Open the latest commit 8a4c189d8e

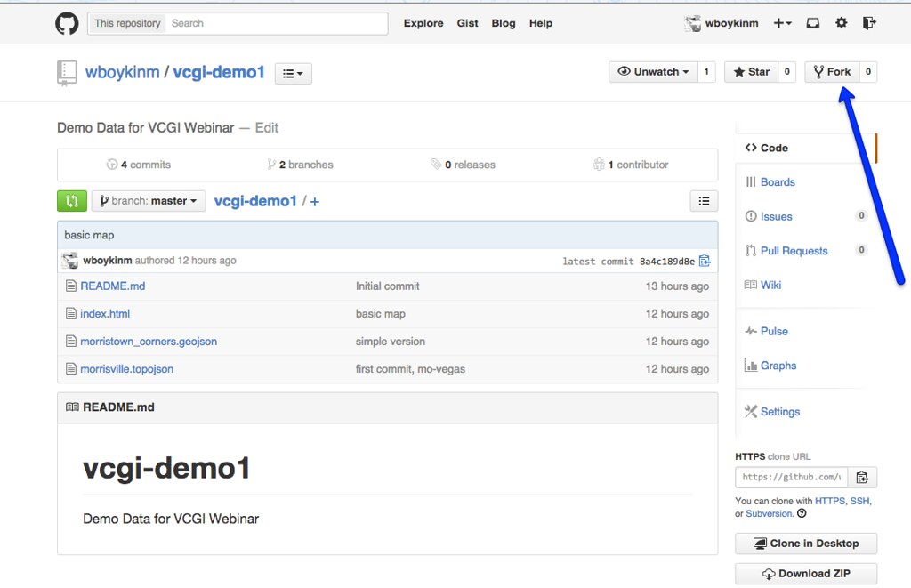tap(667, 262)
